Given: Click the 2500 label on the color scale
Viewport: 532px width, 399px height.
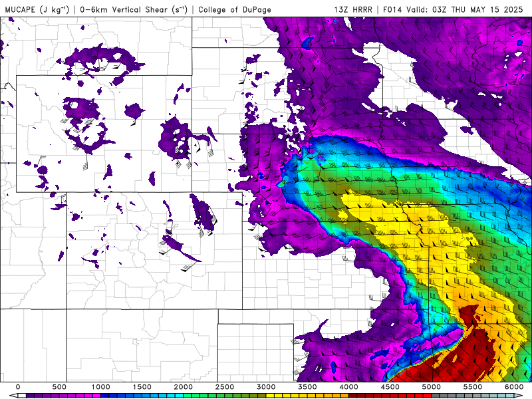Looking at the screenshot, I should point(225,387).
